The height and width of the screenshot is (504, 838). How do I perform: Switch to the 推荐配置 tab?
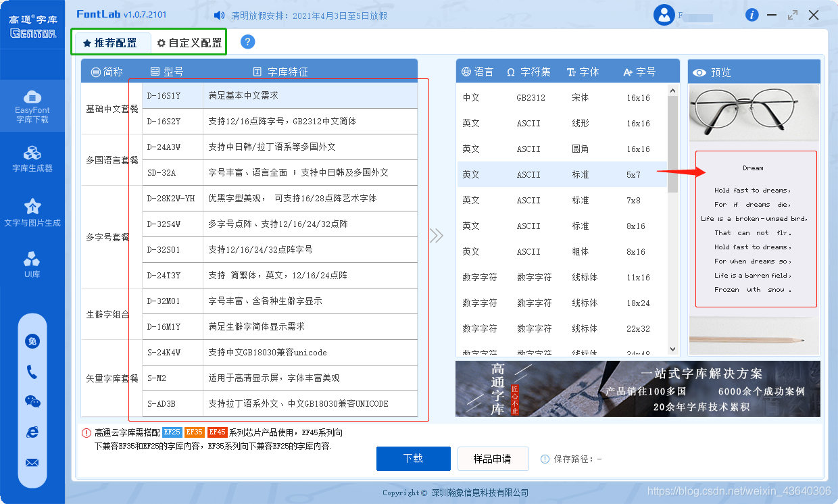point(112,43)
